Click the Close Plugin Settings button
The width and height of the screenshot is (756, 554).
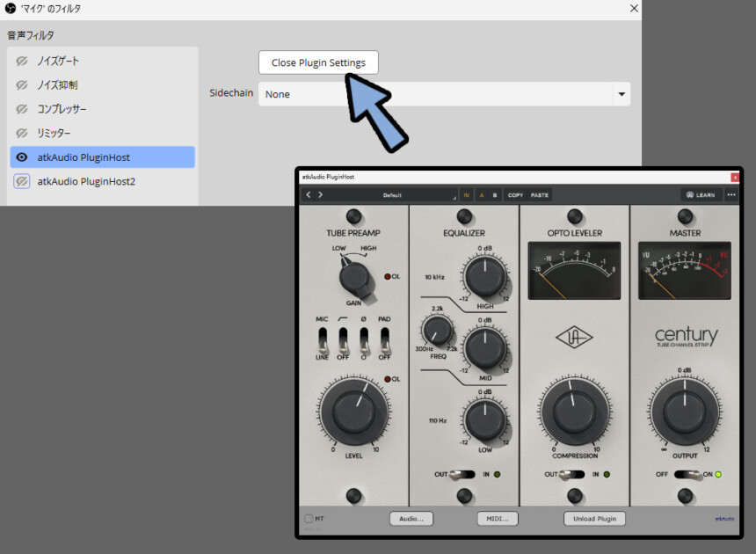coord(318,62)
